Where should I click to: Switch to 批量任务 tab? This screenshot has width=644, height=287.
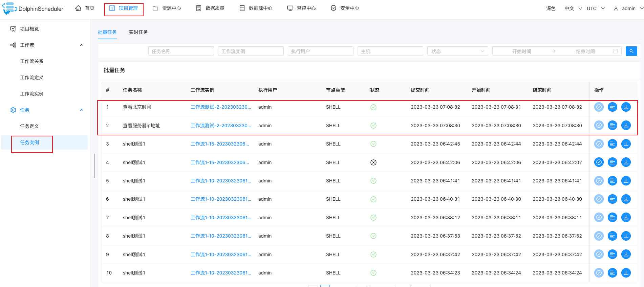click(107, 32)
